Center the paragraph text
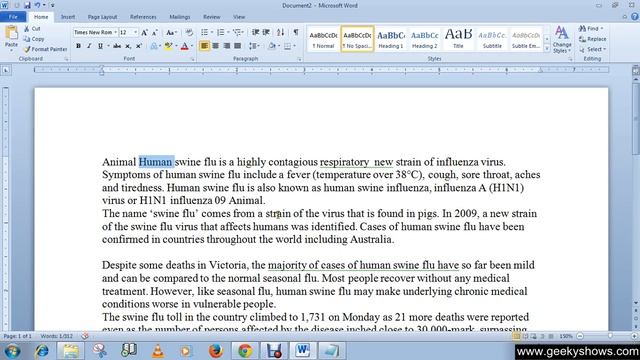This screenshot has height=360, width=640. click(x=216, y=46)
